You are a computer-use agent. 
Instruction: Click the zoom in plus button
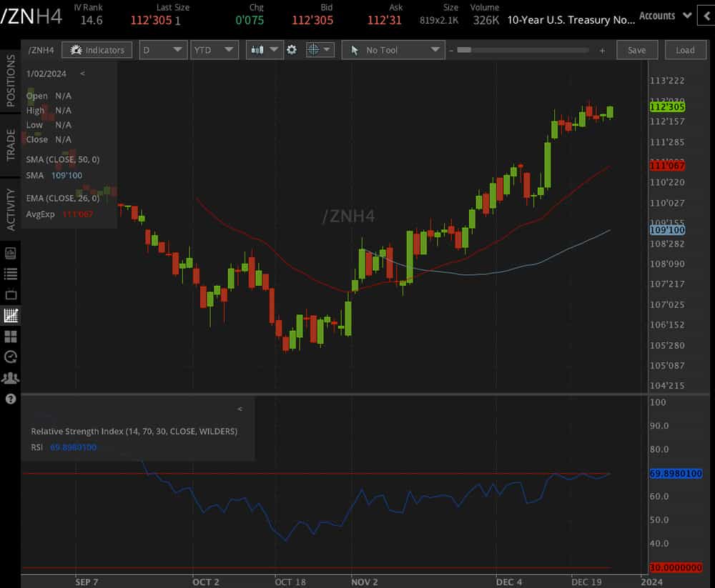(602, 51)
